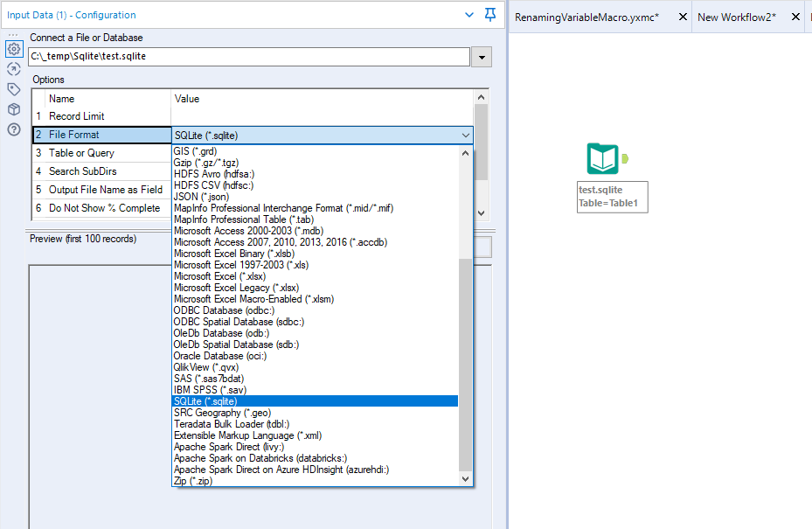The image size is (812, 529).
Task: Select the Table or Query option row
Action: [x=101, y=153]
